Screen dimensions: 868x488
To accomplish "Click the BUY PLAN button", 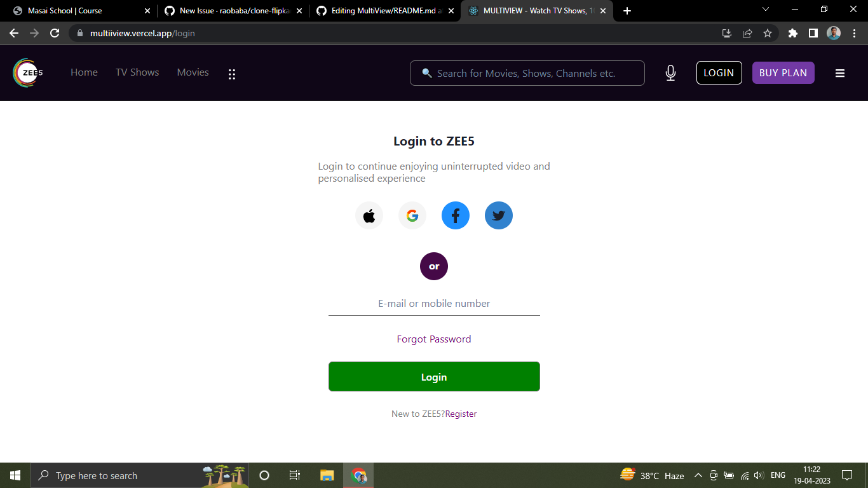I will (783, 72).
